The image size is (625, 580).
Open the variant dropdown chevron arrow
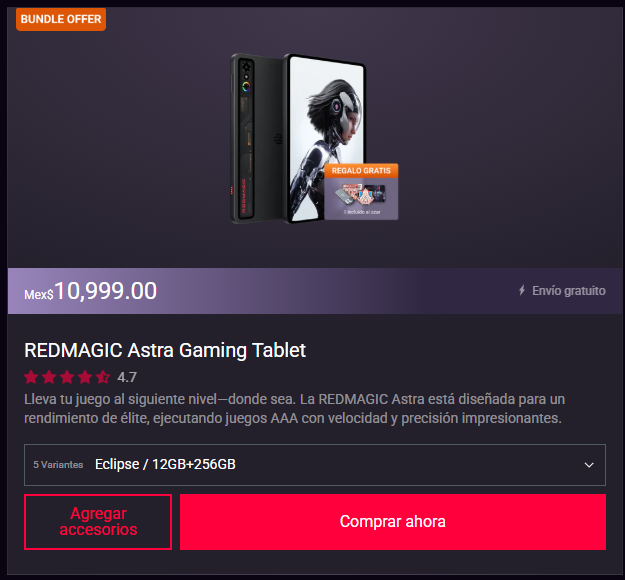pos(589,465)
